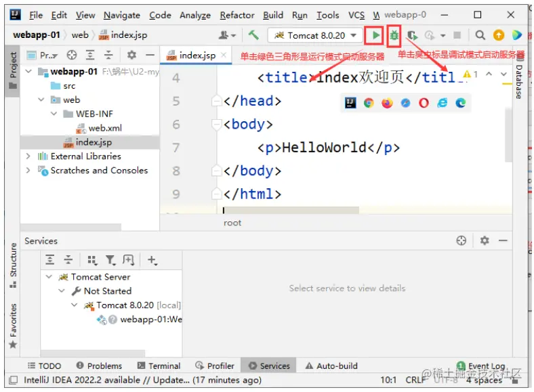Open the Terminal tool window
The image size is (534, 392).
click(159, 366)
